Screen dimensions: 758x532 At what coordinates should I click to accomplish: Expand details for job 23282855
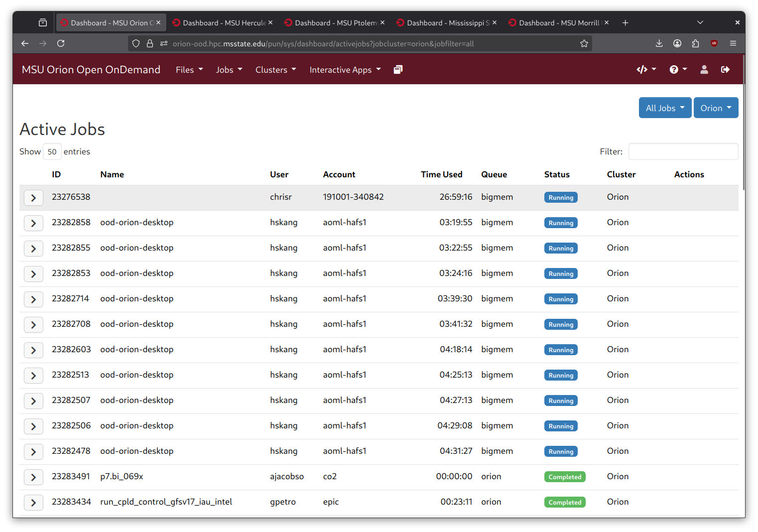click(33, 249)
